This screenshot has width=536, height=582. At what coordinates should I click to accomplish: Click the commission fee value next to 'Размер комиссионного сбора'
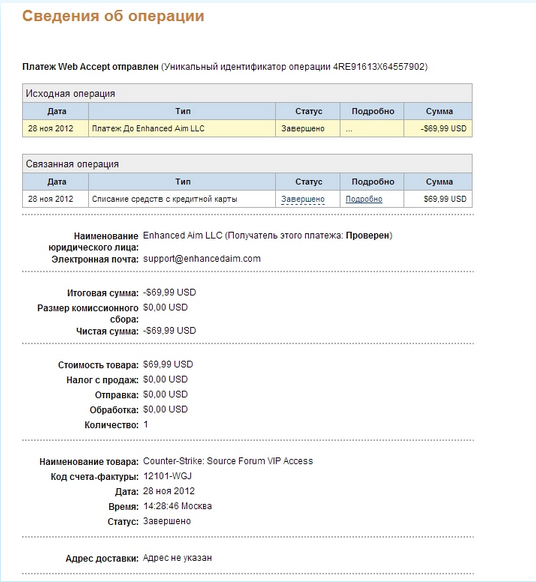pyautogui.click(x=166, y=307)
